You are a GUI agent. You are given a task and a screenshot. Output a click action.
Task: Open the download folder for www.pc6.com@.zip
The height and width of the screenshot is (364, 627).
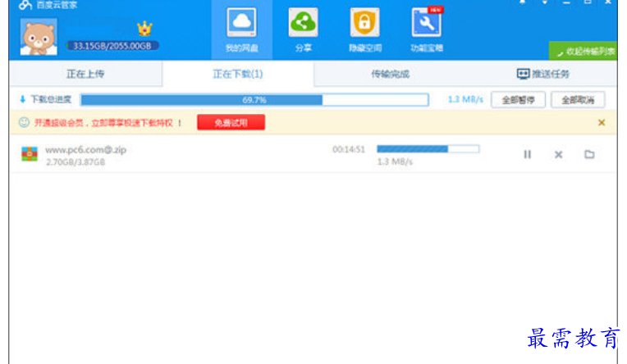pyautogui.click(x=589, y=154)
